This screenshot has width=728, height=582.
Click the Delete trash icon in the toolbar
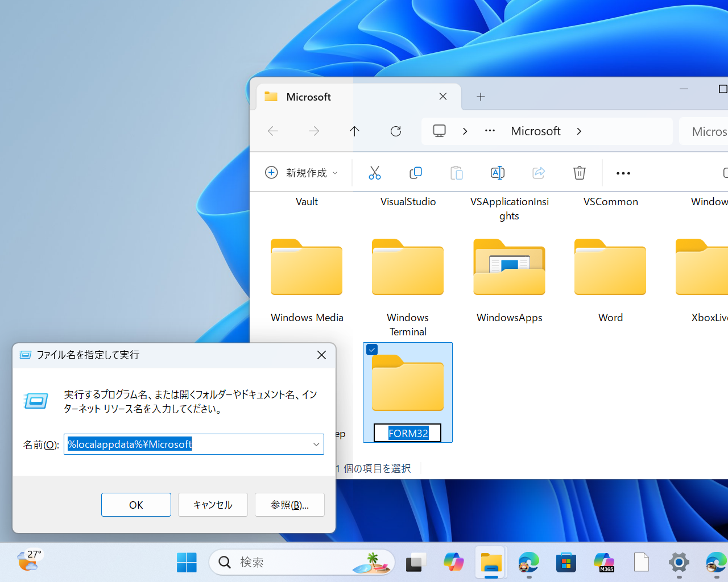(x=580, y=173)
